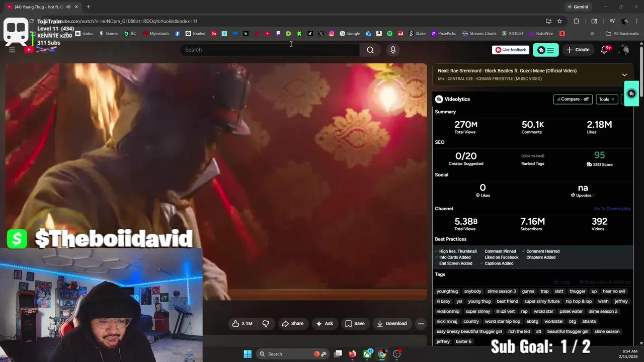The height and width of the screenshot is (362, 644).
Task: Open the Instagram bookmark icon
Action: tap(332, 34)
